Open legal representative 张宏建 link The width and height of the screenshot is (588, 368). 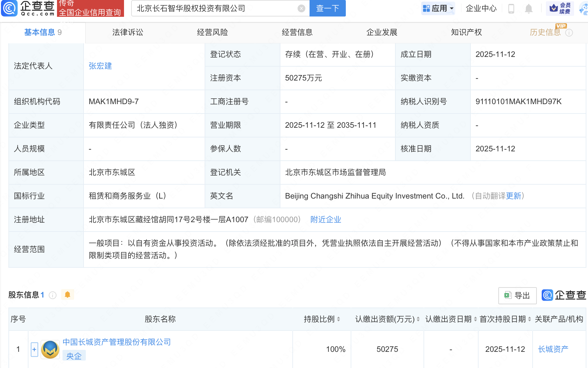click(x=100, y=66)
